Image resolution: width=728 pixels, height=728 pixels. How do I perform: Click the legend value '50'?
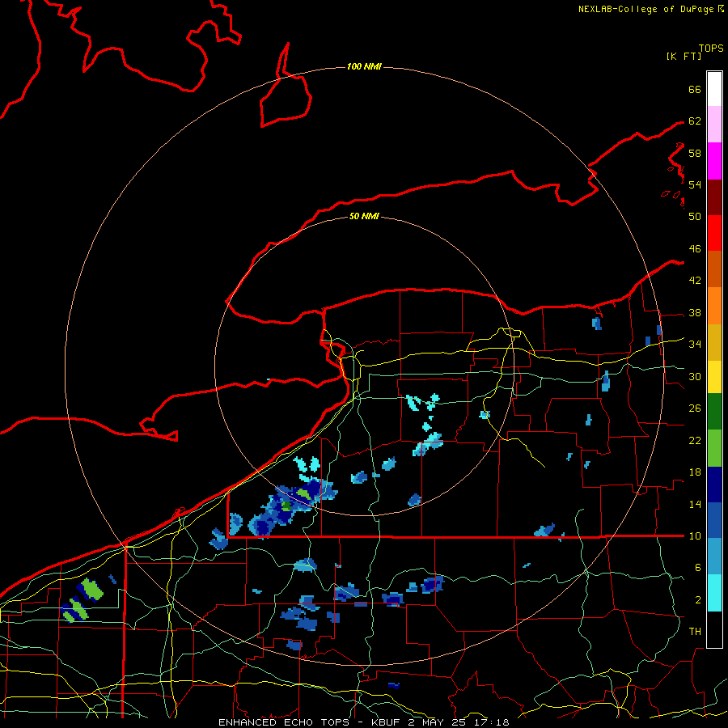point(695,216)
